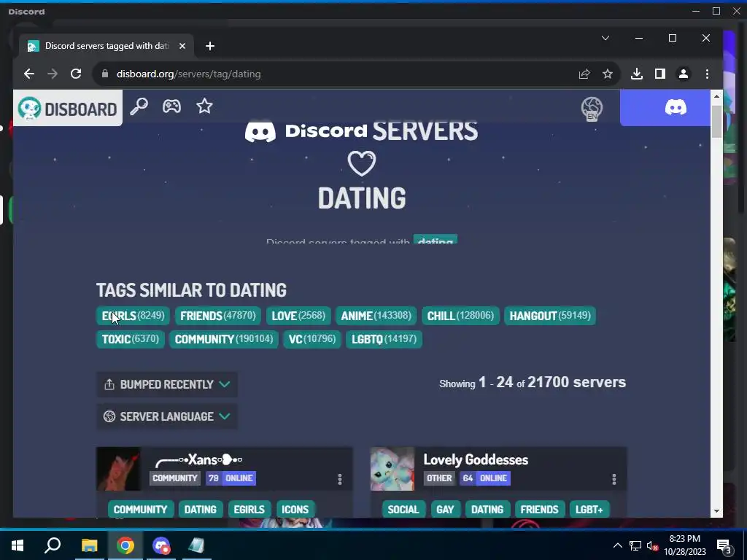747x560 pixels.
Task: Click the COMMUNITY category badge on Xans card
Action: (x=175, y=478)
